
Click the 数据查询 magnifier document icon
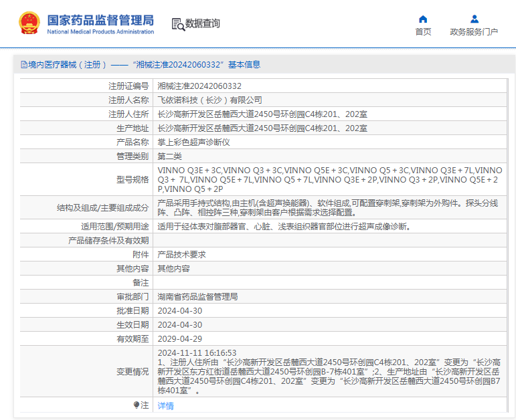point(178,24)
